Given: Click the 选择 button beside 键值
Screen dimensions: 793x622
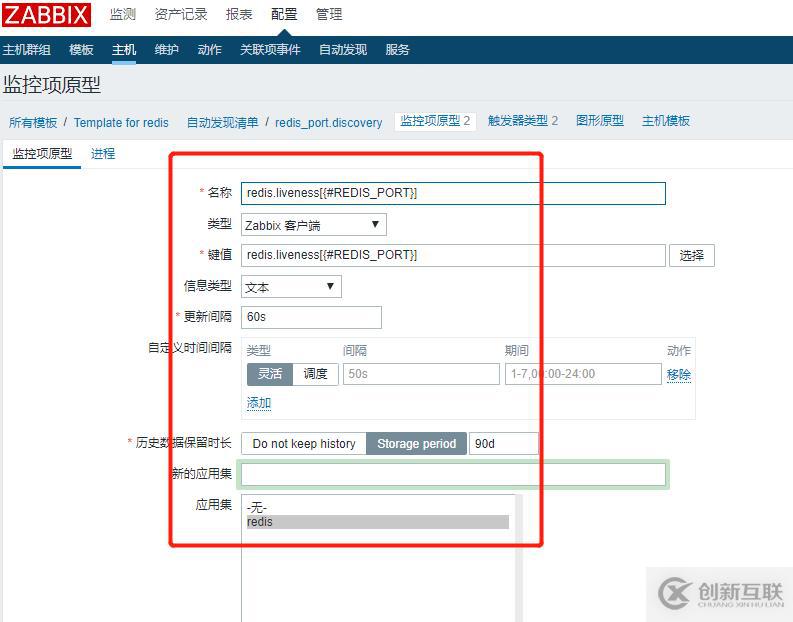Looking at the screenshot, I should click(692, 255).
